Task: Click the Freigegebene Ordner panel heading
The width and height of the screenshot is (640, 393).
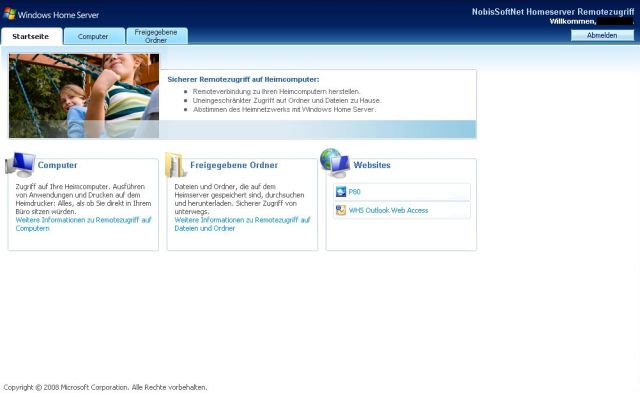Action: tap(234, 165)
